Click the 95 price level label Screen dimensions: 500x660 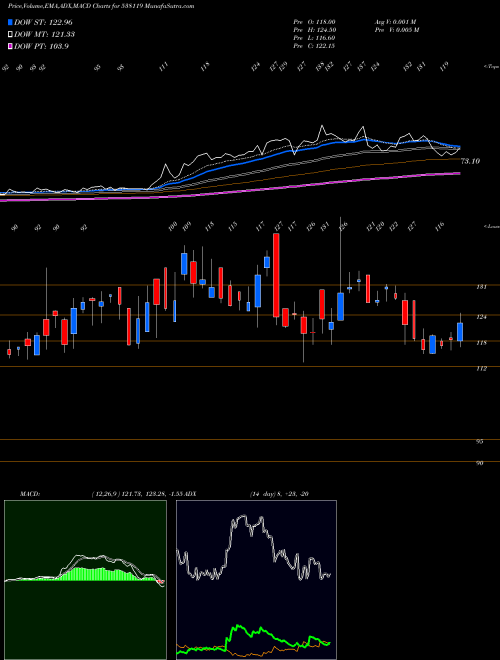[x=479, y=442]
